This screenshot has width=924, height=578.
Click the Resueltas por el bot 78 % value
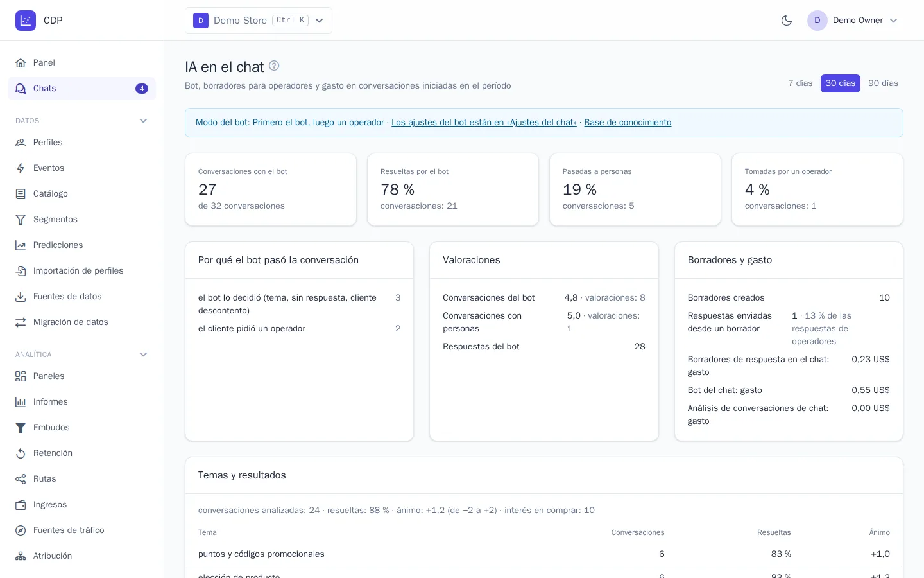(x=397, y=189)
